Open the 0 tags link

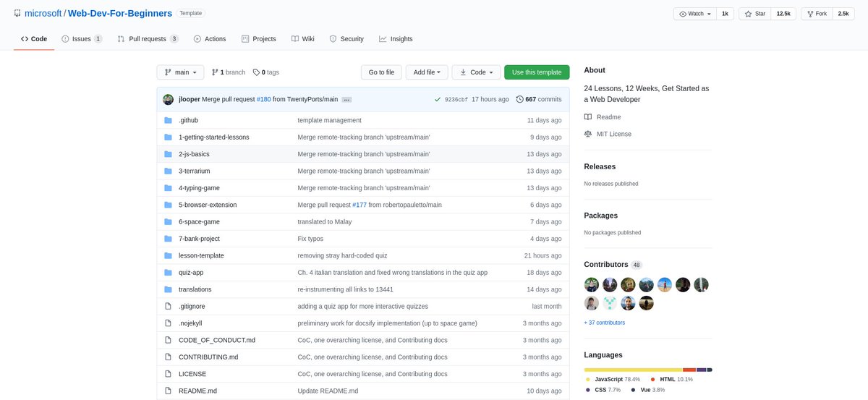click(266, 72)
